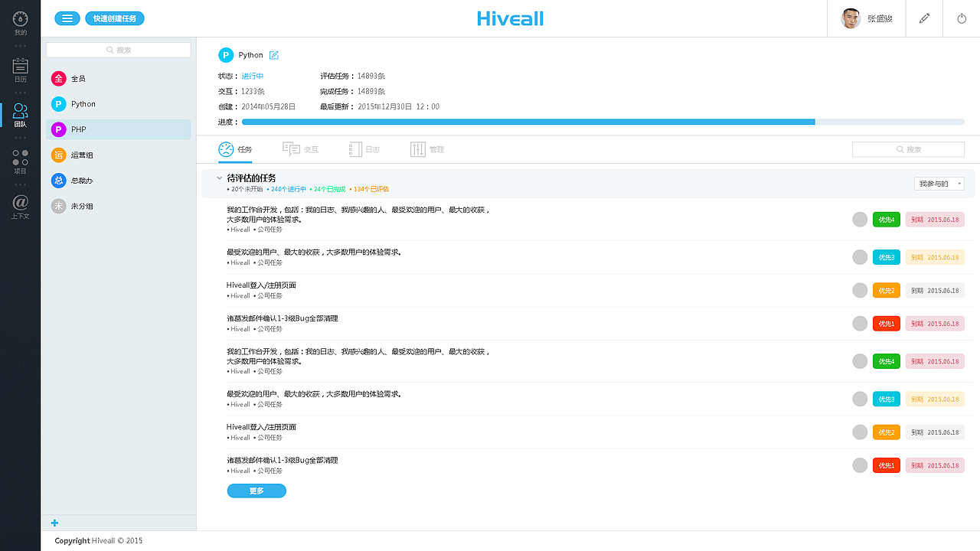This screenshot has height=551, width=980.
Task: Click first 优先1 red priority tag
Action: coord(887,324)
